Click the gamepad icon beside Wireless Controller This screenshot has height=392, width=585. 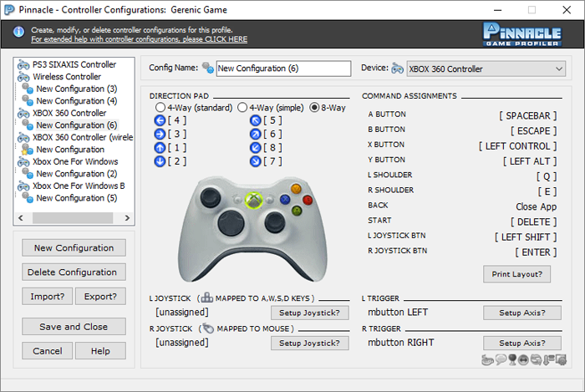(x=23, y=77)
